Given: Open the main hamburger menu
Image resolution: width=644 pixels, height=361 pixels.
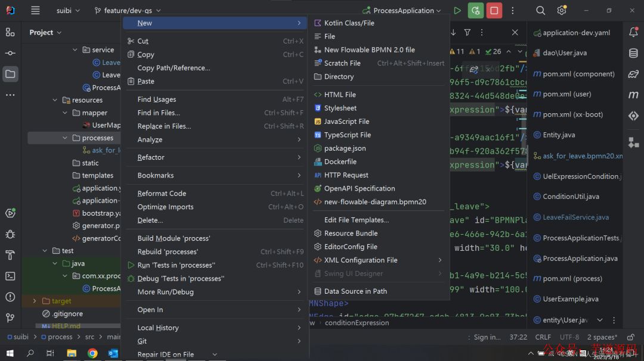Looking at the screenshot, I should coord(35,10).
